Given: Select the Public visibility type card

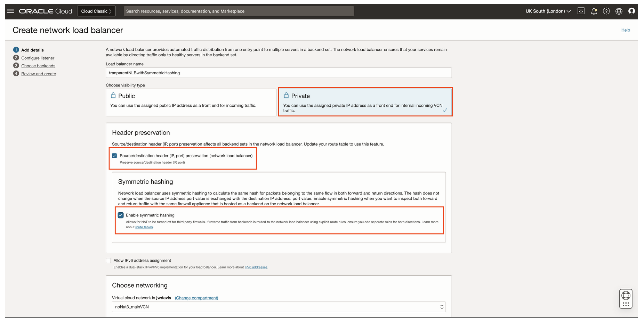Looking at the screenshot, I should click(191, 102).
